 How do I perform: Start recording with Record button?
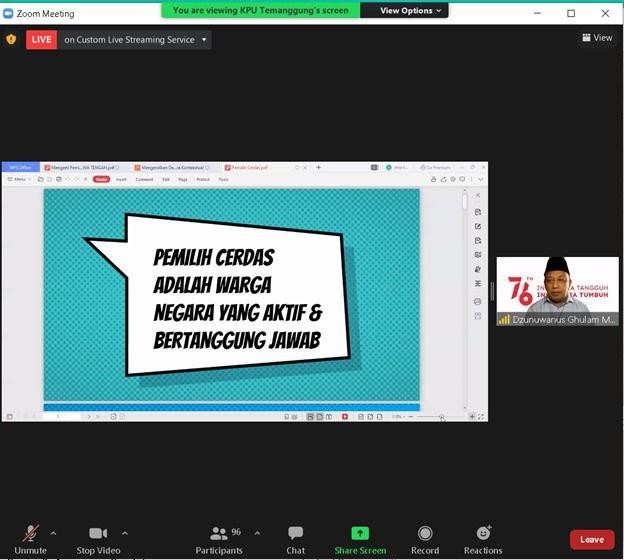pyautogui.click(x=425, y=538)
